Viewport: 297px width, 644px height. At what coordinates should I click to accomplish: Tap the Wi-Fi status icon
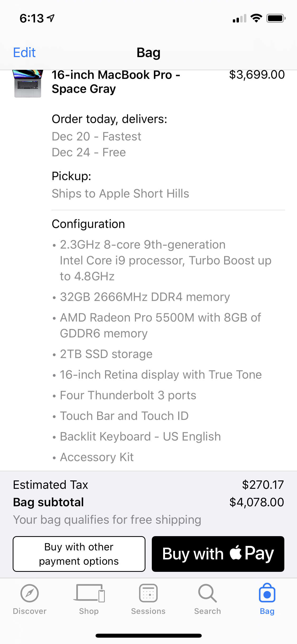tap(256, 18)
